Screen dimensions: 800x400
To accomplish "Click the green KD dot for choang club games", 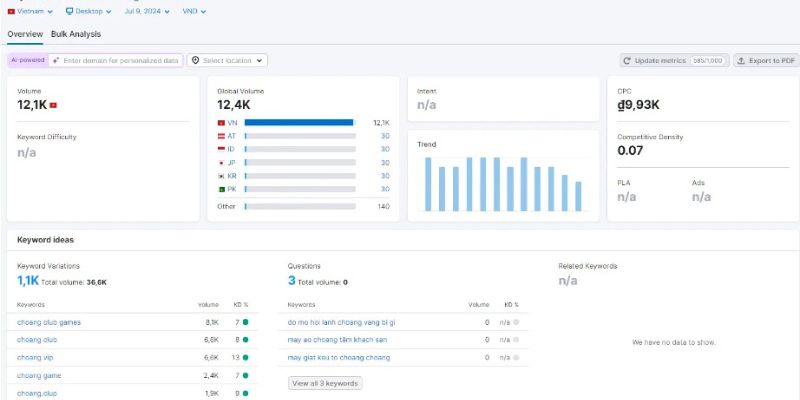I will coord(245,322).
